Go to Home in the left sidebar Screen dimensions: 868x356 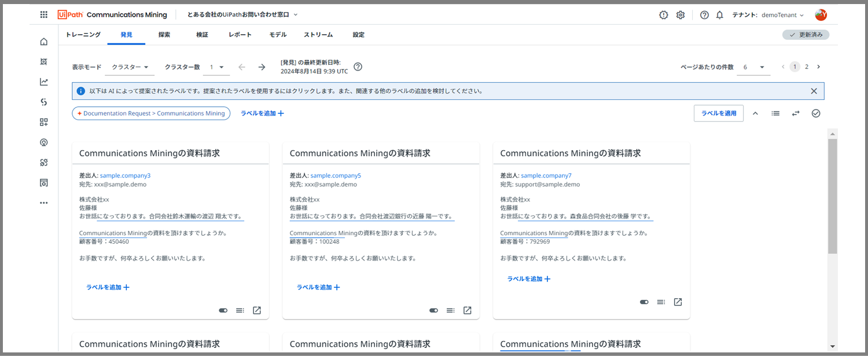click(44, 42)
